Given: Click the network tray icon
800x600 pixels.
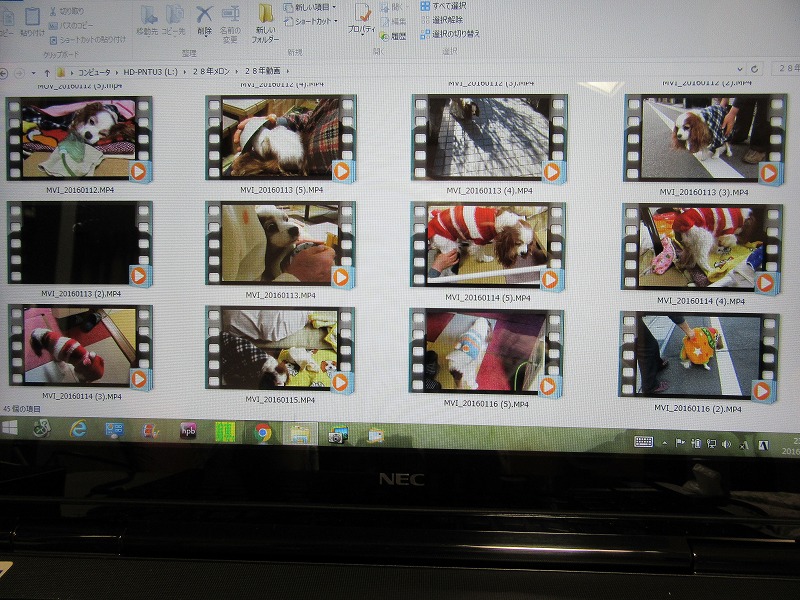Looking at the screenshot, I should [x=711, y=444].
